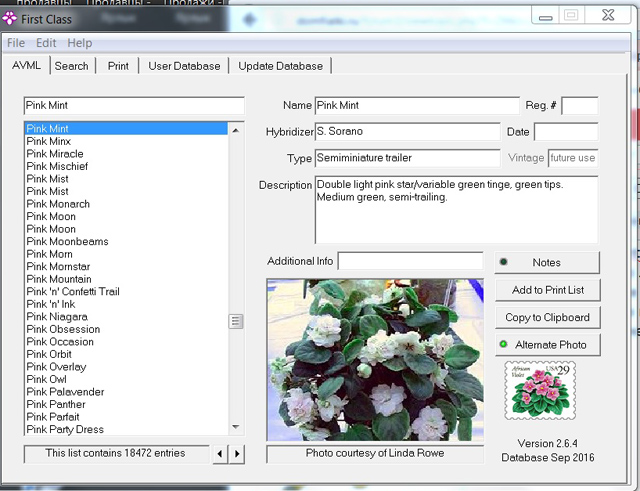This screenshot has height=491, width=640.
Task: Select Pink Morn in the list
Action: point(126,254)
